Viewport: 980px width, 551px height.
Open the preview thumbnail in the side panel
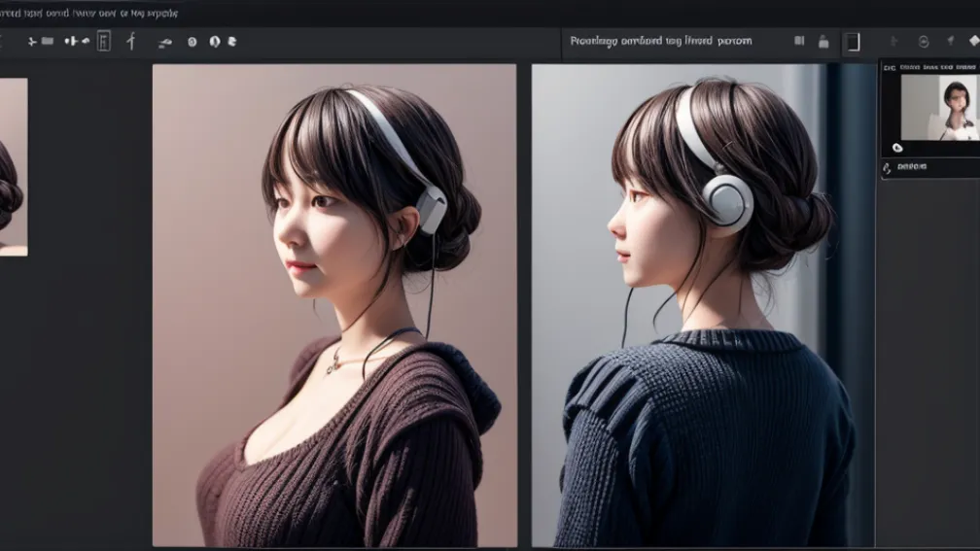[x=940, y=108]
